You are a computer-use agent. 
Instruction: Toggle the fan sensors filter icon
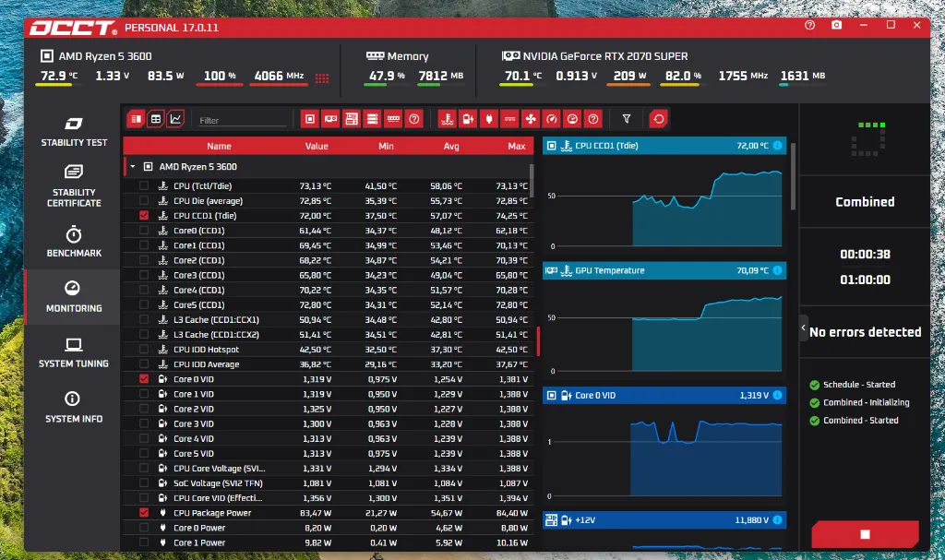coord(531,119)
